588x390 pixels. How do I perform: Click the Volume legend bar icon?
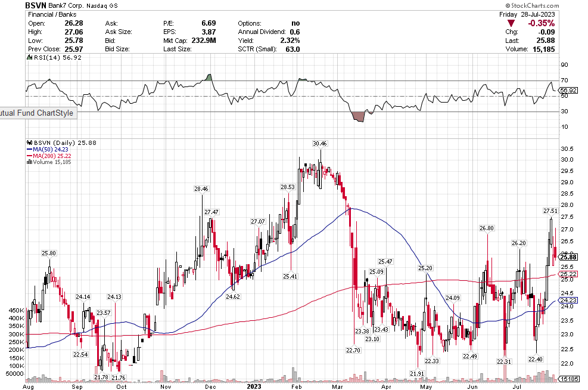[29, 162]
